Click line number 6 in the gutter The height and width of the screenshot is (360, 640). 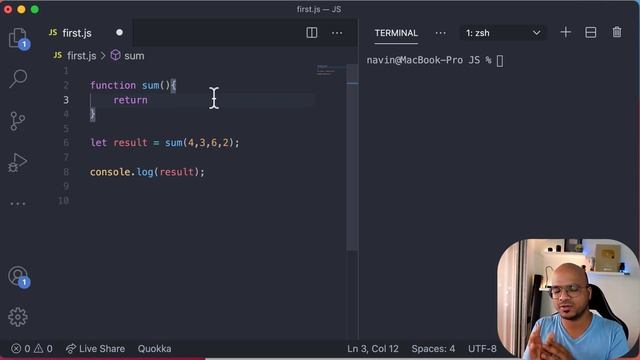tap(66, 143)
